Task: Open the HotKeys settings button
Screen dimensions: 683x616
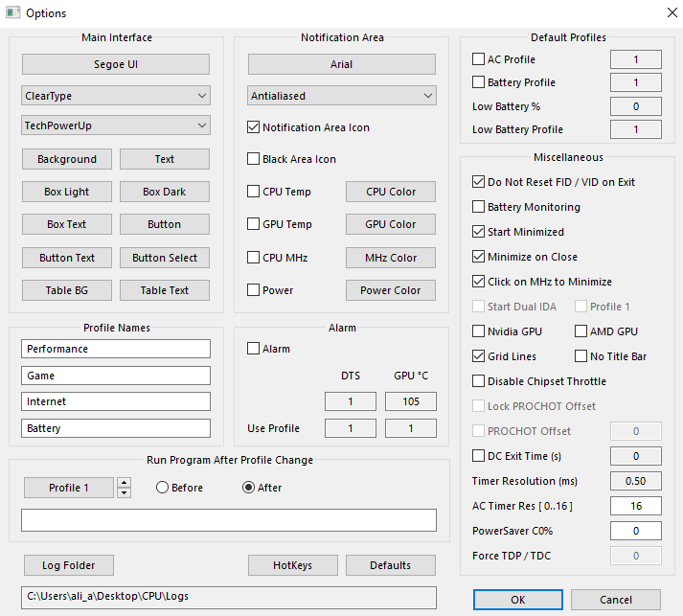Action: [293, 565]
